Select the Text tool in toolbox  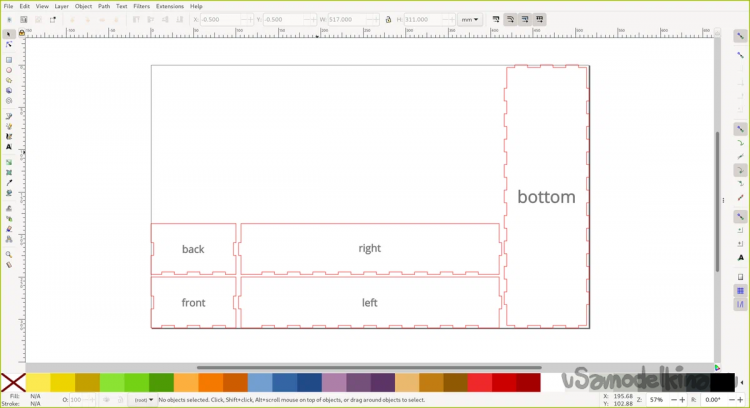coord(9,147)
